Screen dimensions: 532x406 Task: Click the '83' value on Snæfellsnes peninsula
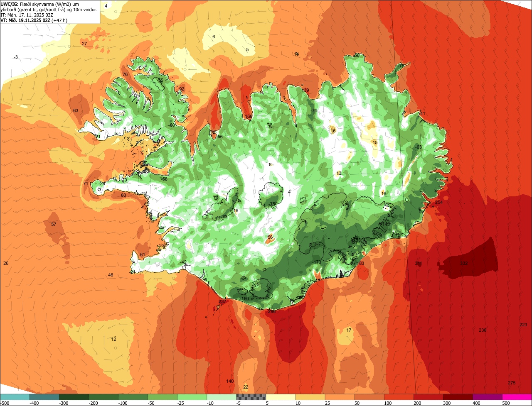click(x=123, y=195)
